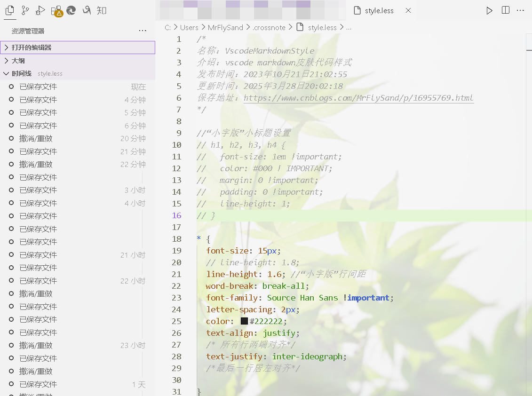Click line number 16 in gutter
This screenshot has width=532, height=396.
pyautogui.click(x=176, y=215)
